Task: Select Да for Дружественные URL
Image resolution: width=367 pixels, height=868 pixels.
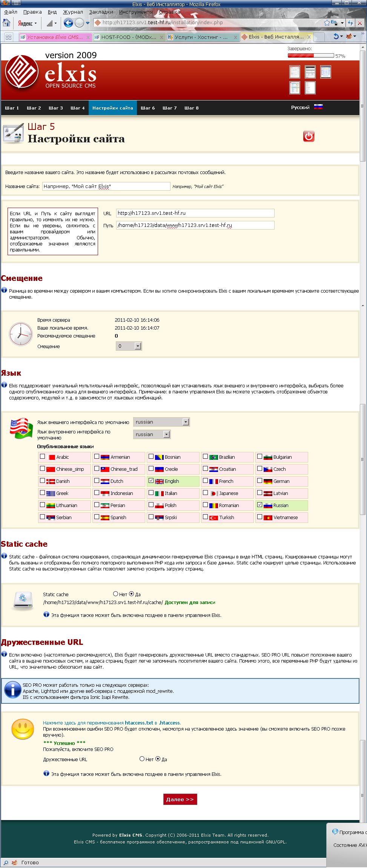Action: coord(158,759)
